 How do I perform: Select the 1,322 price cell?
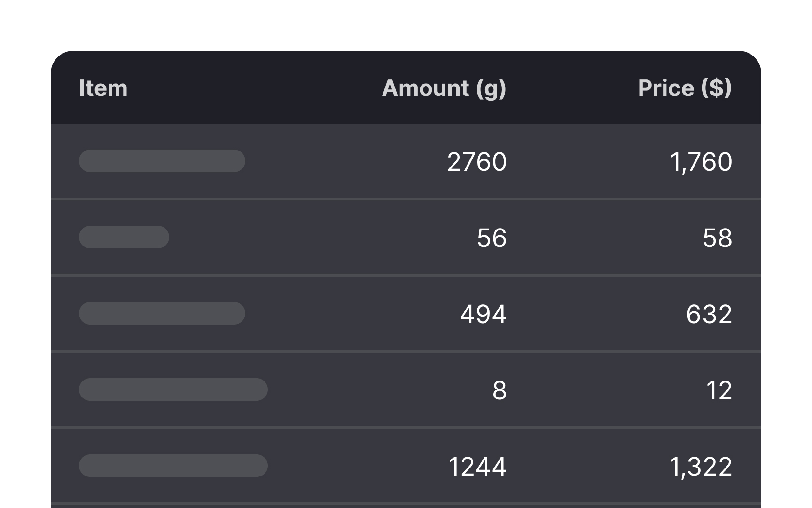[700, 467]
